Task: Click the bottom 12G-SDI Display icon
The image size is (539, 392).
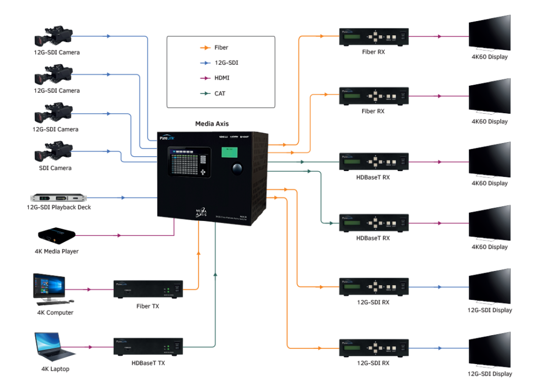Action: [x=490, y=350]
